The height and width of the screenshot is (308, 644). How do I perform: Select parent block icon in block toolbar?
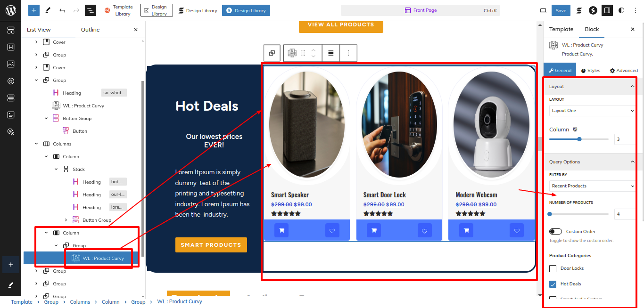point(272,53)
